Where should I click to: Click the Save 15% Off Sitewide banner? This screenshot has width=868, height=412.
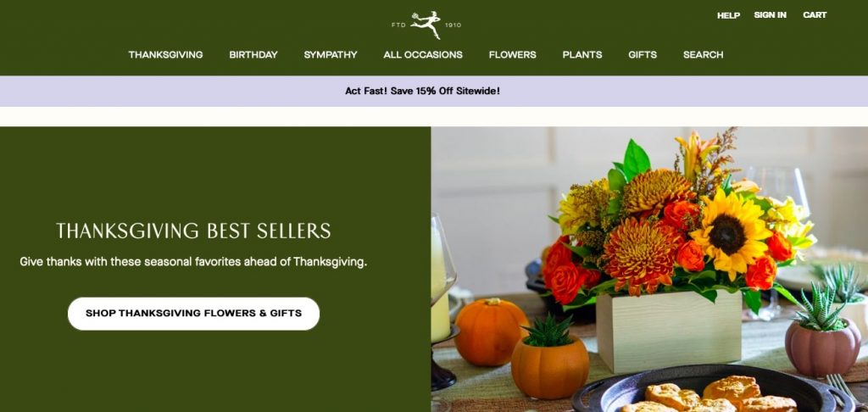pos(422,91)
